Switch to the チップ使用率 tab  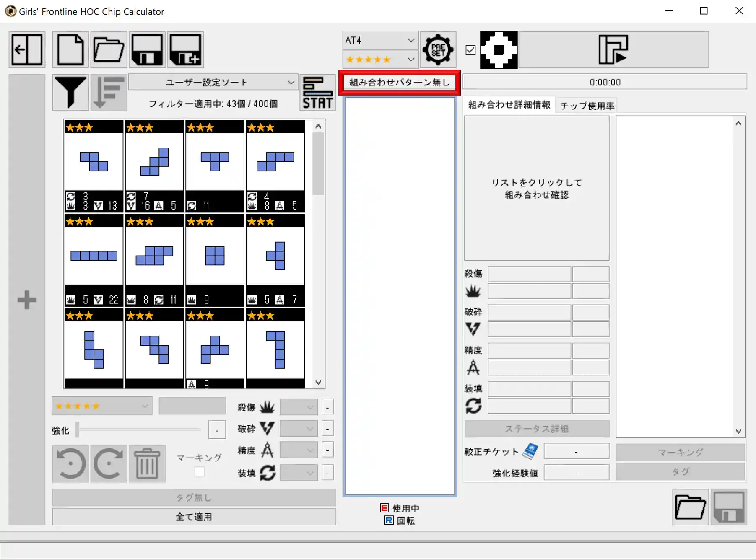click(587, 106)
